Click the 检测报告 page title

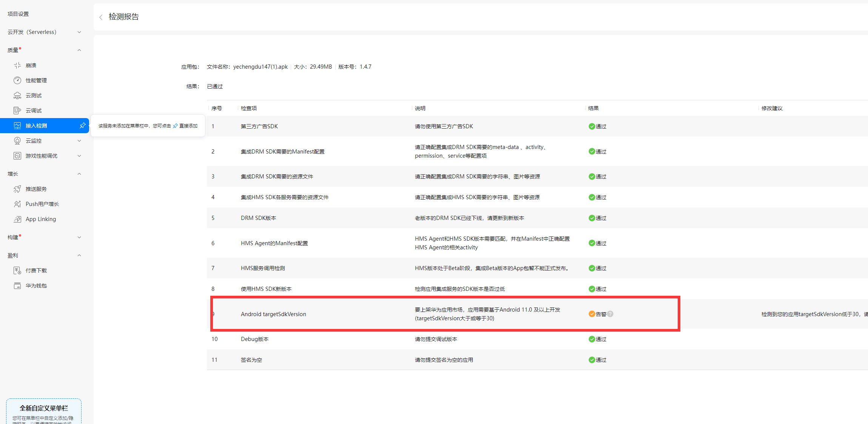point(124,17)
